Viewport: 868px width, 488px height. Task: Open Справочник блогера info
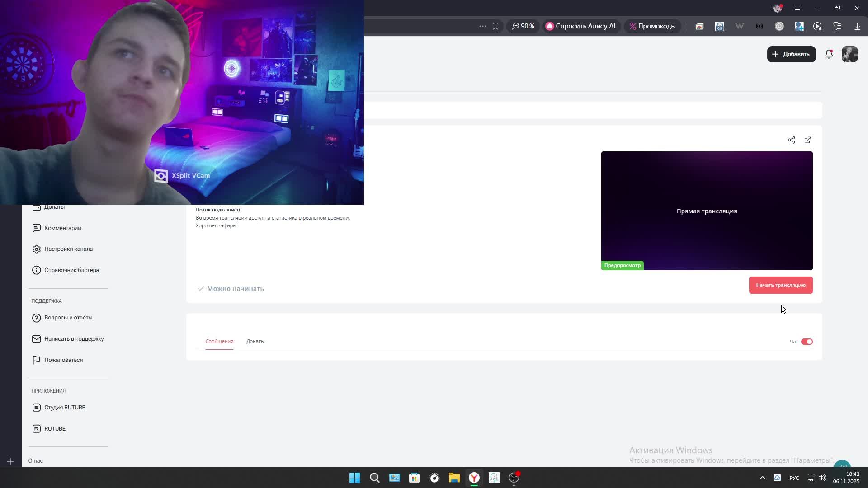pos(71,270)
